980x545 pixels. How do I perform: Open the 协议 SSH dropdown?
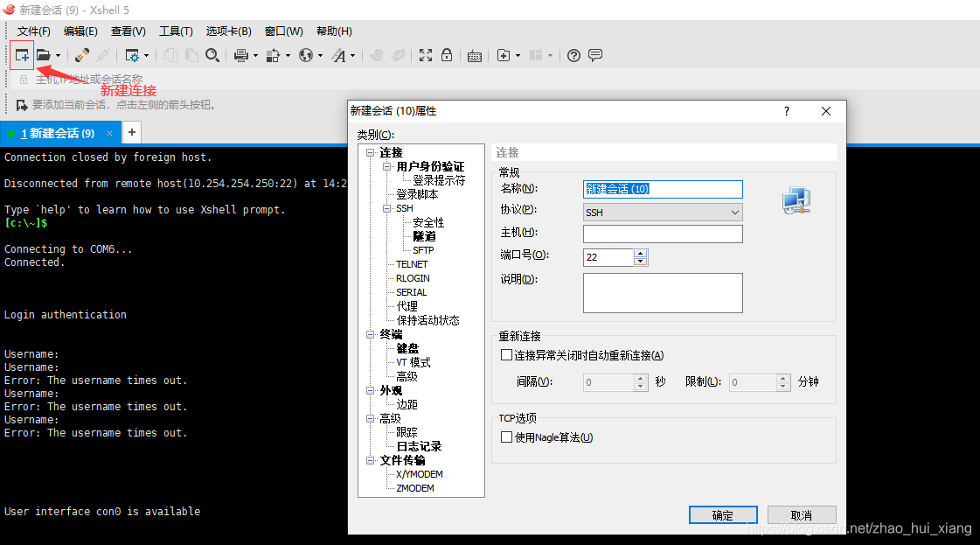663,212
